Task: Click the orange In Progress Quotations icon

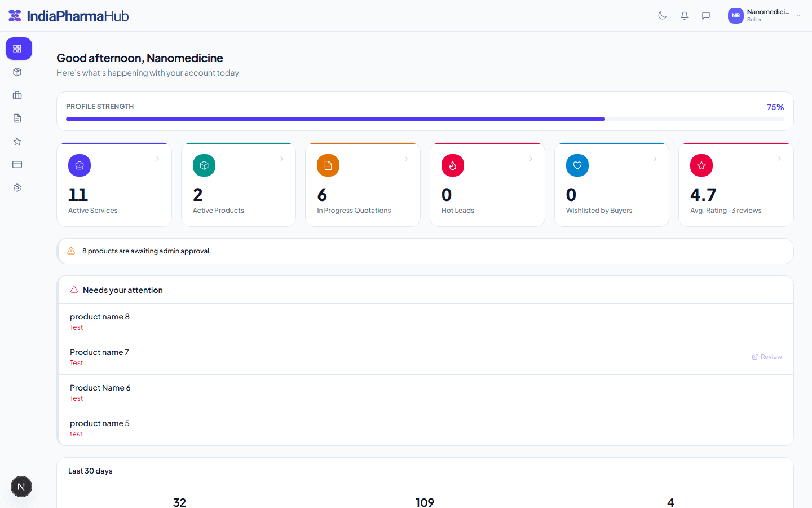Action: 328,165
